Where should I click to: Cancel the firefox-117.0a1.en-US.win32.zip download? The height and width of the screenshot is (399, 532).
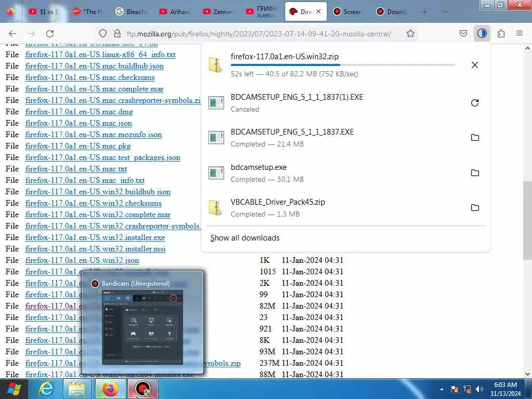point(475,65)
